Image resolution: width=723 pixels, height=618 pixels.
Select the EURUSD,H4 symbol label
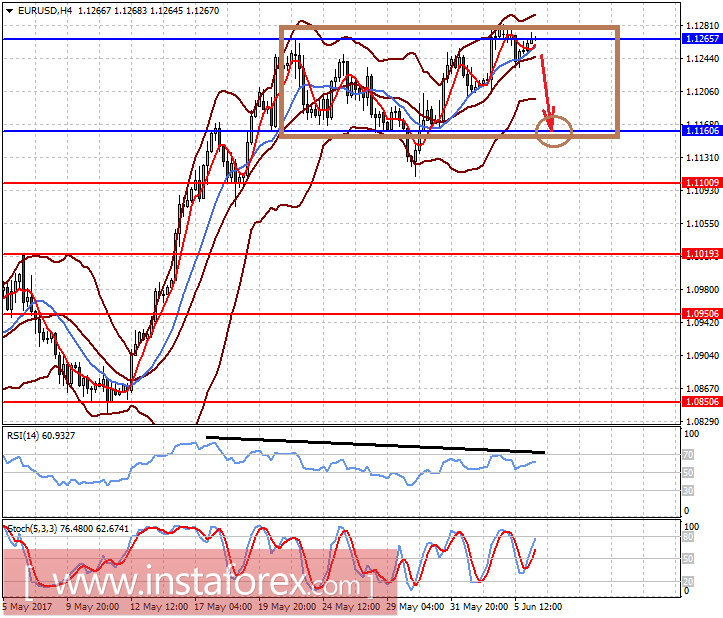click(45, 10)
